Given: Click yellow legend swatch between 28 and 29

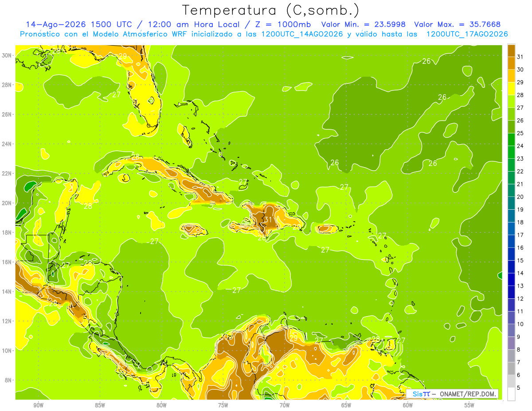Looking at the screenshot, I should [511, 89].
